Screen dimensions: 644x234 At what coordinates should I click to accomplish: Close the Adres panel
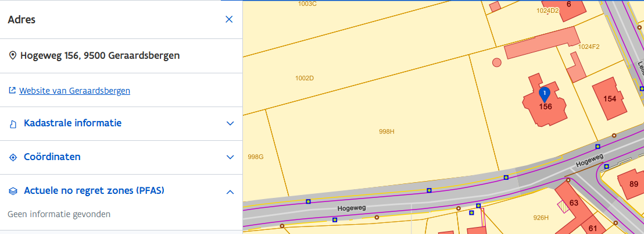click(229, 19)
